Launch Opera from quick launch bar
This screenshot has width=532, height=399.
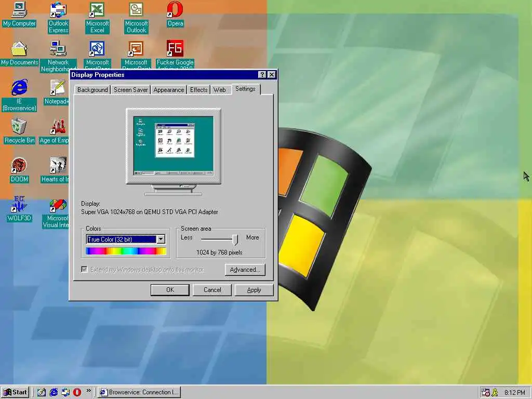77,392
